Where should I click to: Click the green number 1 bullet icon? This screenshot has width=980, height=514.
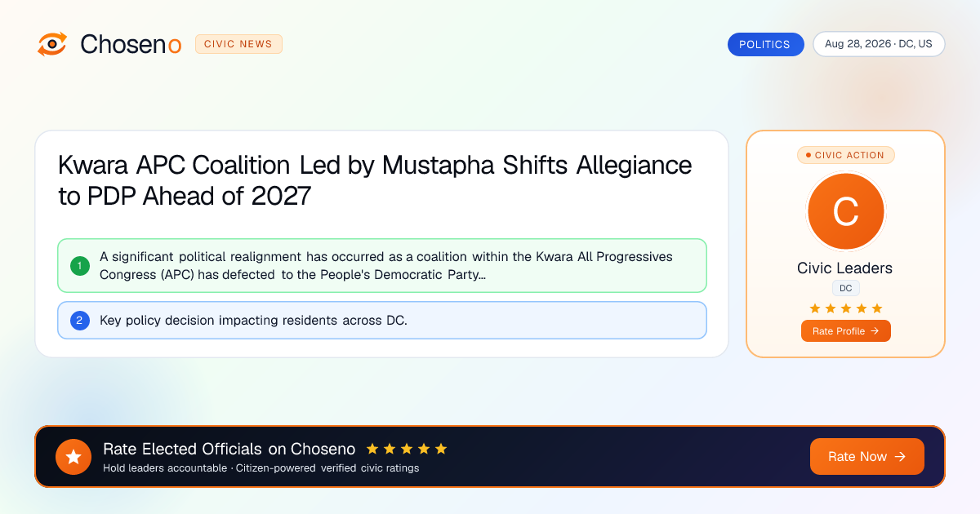(80, 266)
